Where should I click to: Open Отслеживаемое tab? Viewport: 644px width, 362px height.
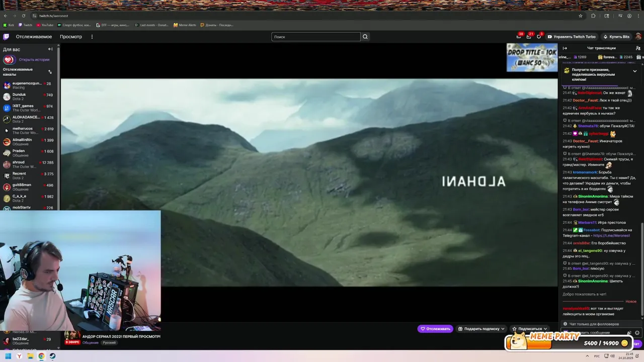[x=34, y=37]
